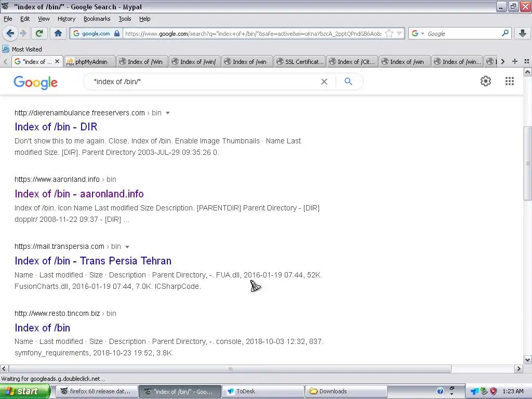Screen dimensions: 532x399
Task: Click the 1:23 AM system clock
Action: click(x=513, y=391)
